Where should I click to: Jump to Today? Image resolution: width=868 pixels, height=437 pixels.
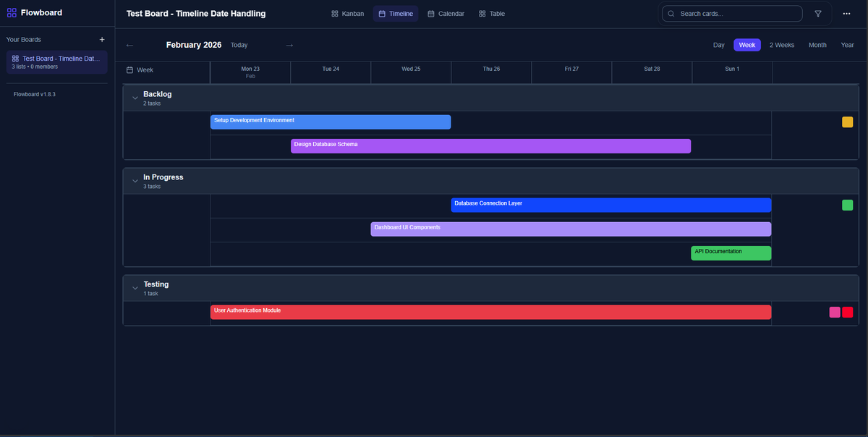(239, 45)
